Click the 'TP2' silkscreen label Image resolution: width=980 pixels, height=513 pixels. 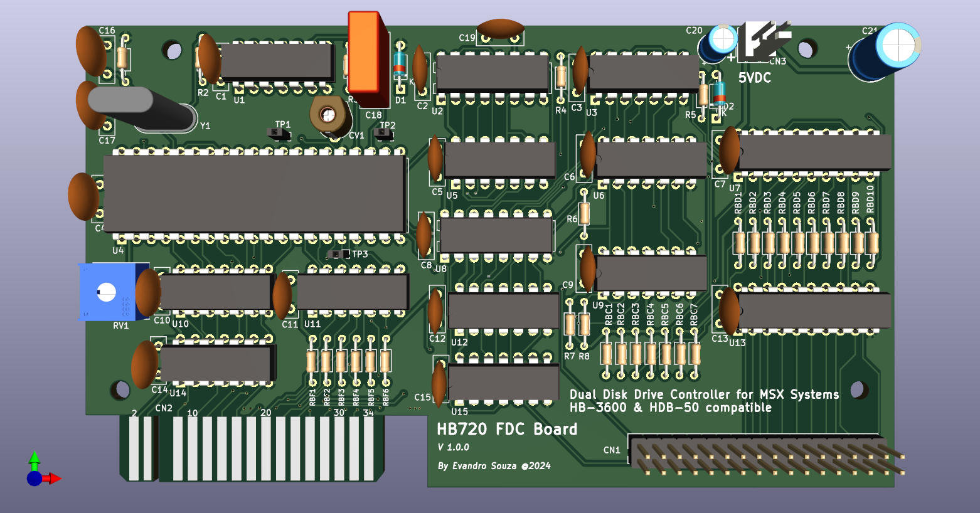(x=388, y=125)
